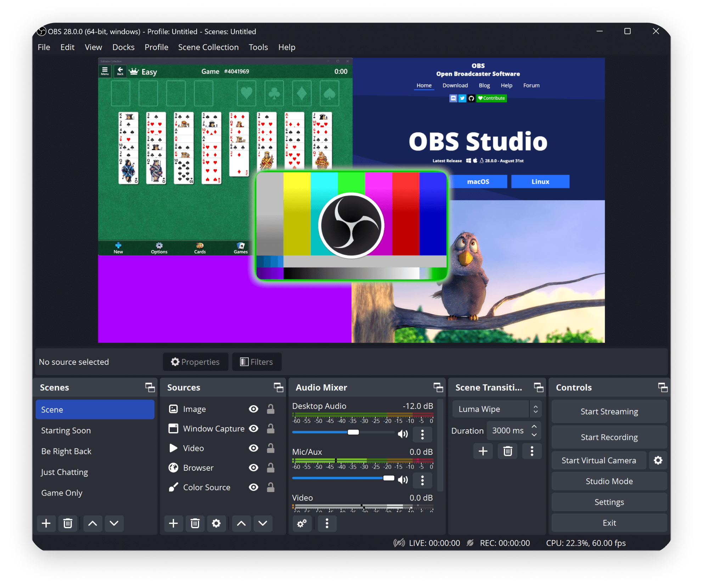Open the View menu
703x588 pixels.
point(93,47)
